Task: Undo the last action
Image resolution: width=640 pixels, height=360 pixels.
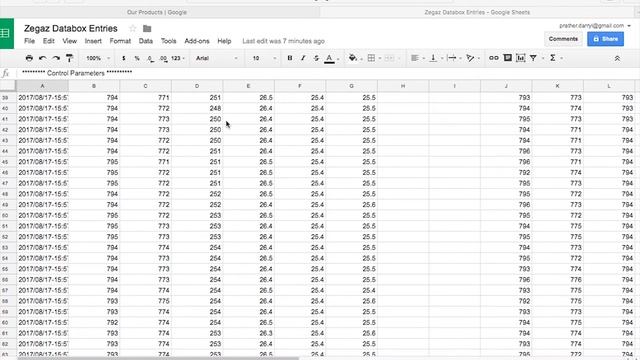Action: click(x=42, y=58)
